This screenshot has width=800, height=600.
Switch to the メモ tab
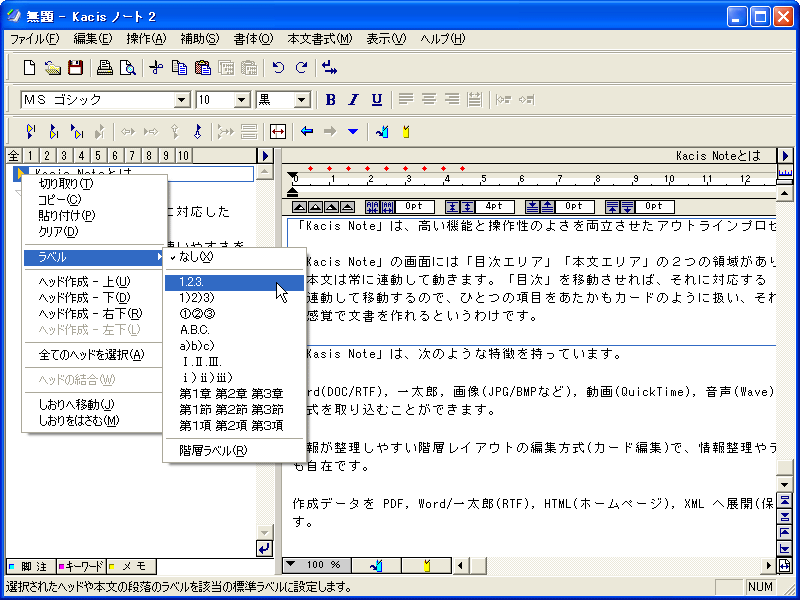pos(131,566)
